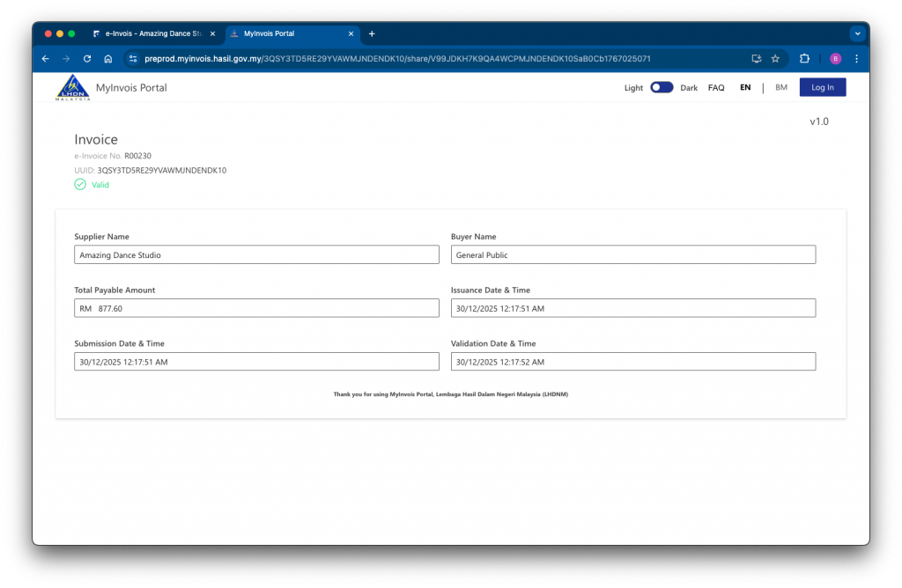The image size is (902, 588).
Task: Click the install app icon in address bar
Action: point(756,59)
